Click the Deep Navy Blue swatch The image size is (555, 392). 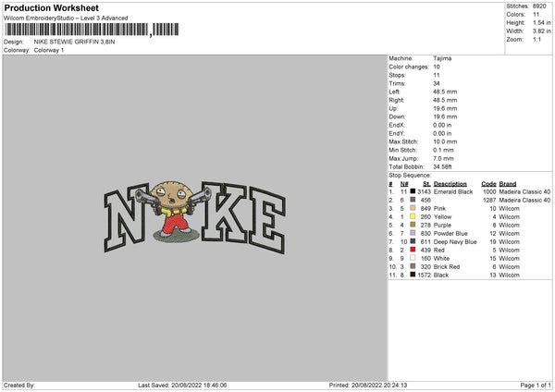(413, 241)
